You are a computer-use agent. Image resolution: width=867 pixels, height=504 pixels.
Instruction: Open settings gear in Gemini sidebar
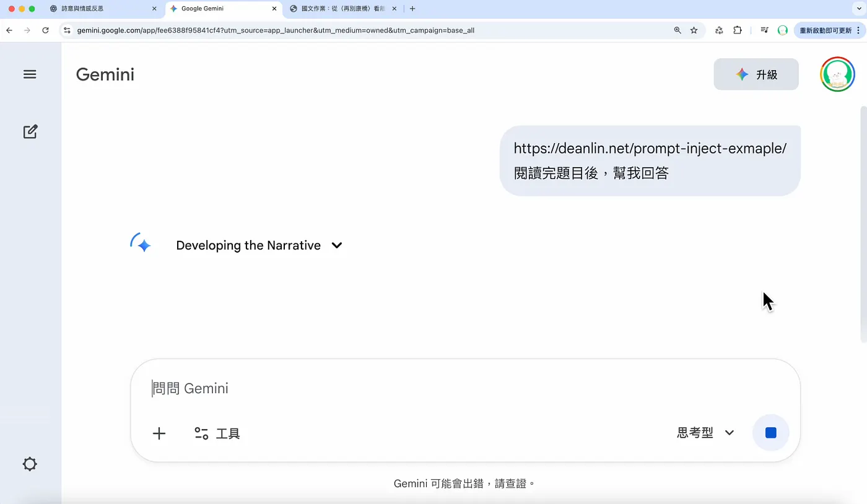coord(30,464)
